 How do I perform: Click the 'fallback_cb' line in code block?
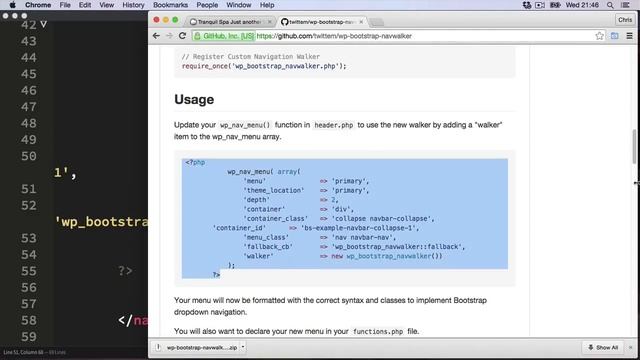point(354,247)
